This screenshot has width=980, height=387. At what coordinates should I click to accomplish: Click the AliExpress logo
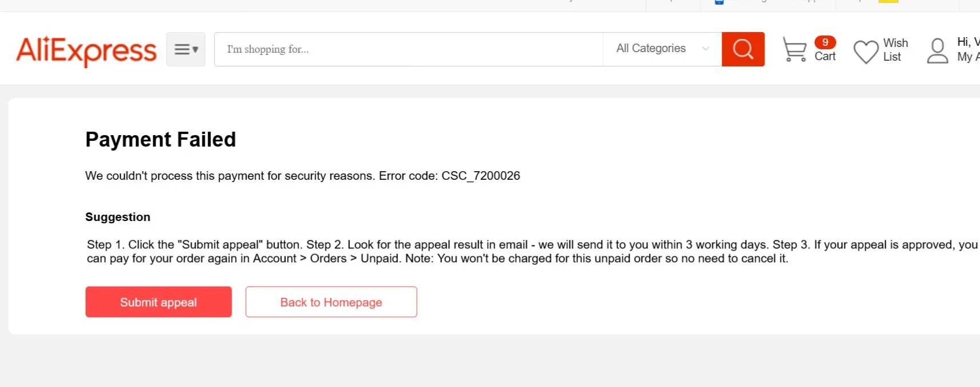click(x=86, y=50)
